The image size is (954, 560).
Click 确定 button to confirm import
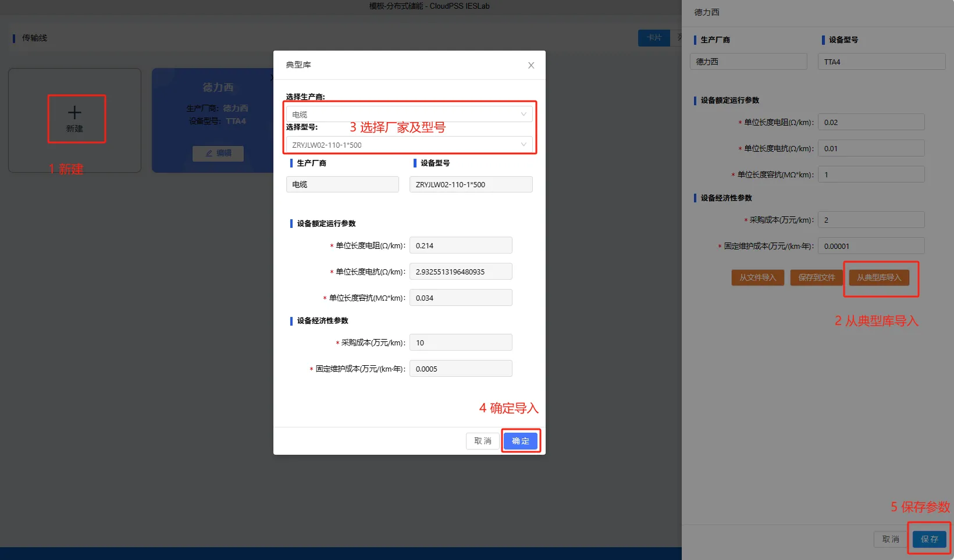click(x=521, y=441)
